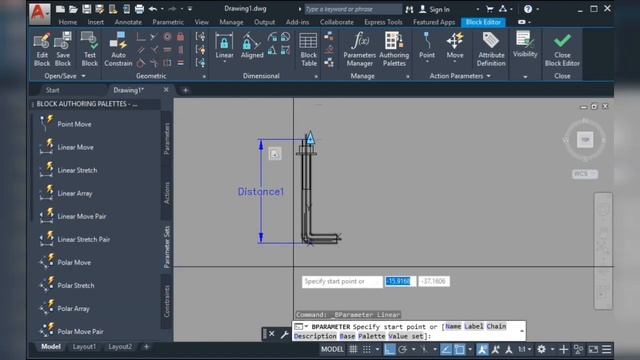The width and height of the screenshot is (640, 360).
Task: Add a new layout with plus button
Action: point(146,347)
